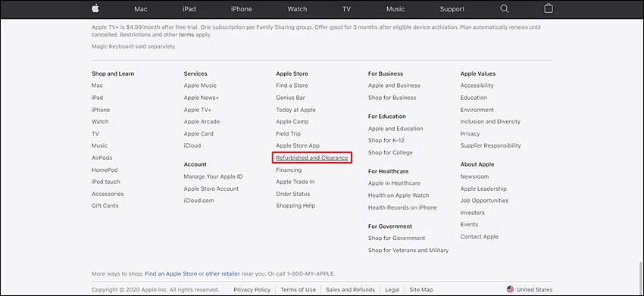
Task: Open Privacy Policy in footer
Action: (252, 290)
